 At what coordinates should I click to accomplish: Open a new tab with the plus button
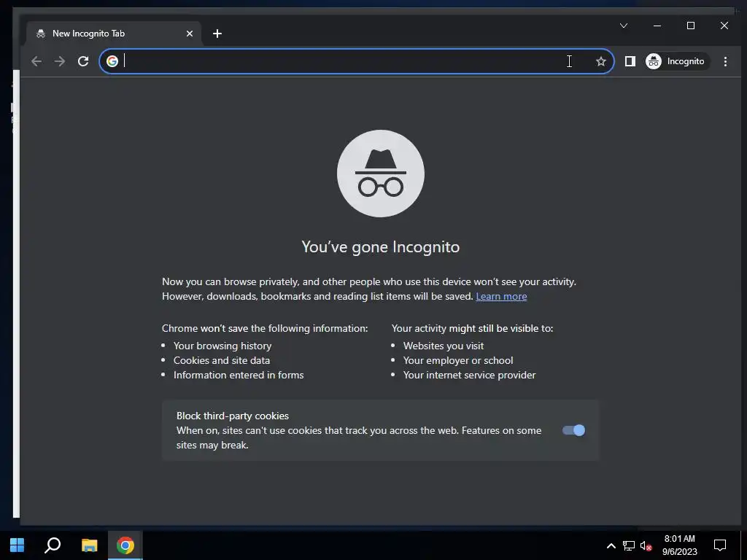(x=217, y=34)
